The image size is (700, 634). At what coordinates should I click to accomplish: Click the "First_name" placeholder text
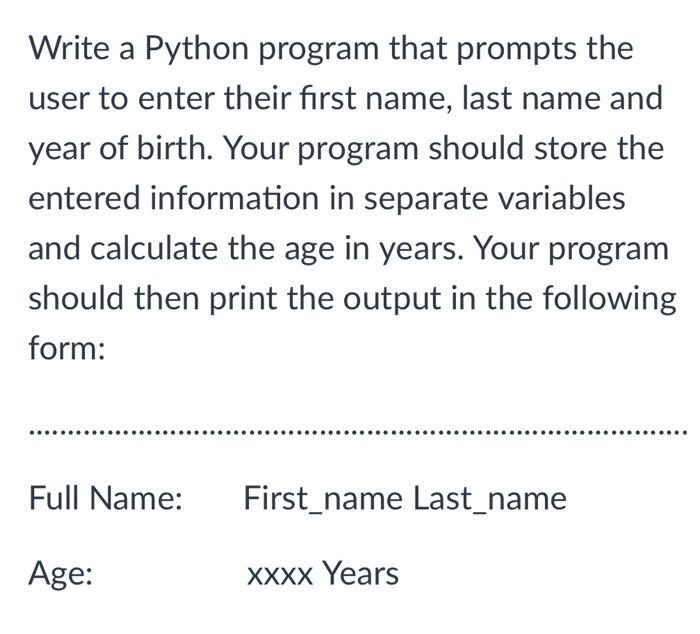point(323,499)
